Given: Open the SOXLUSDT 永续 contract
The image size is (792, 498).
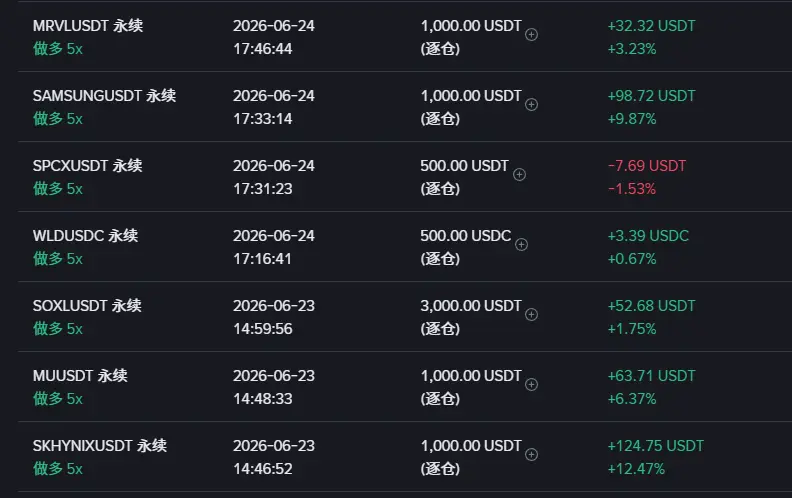Looking at the screenshot, I should (x=87, y=306).
